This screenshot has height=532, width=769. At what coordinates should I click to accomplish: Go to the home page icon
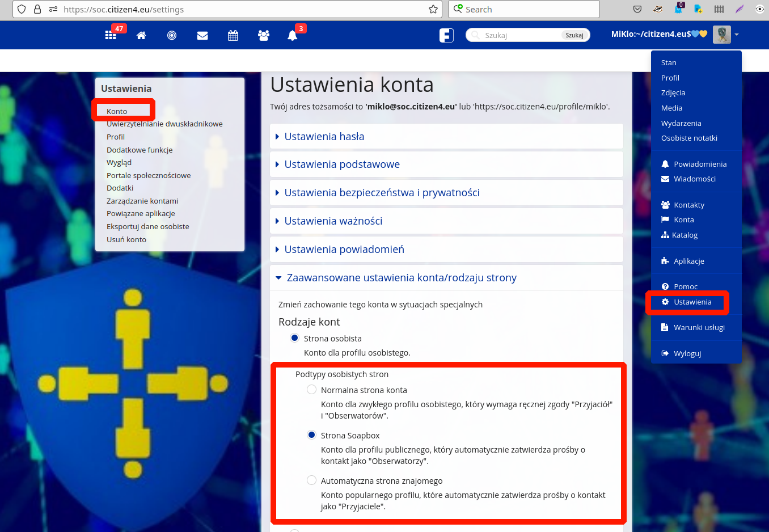tap(141, 35)
